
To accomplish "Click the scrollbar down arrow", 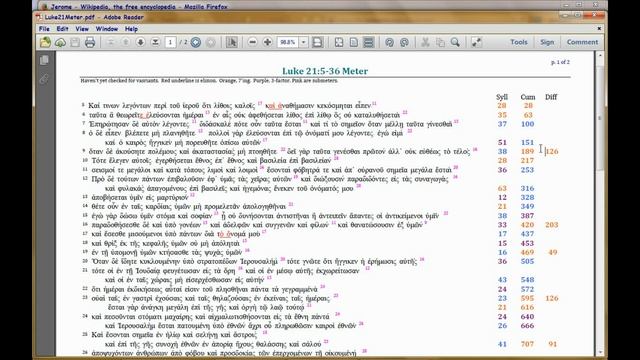I will [600, 351].
